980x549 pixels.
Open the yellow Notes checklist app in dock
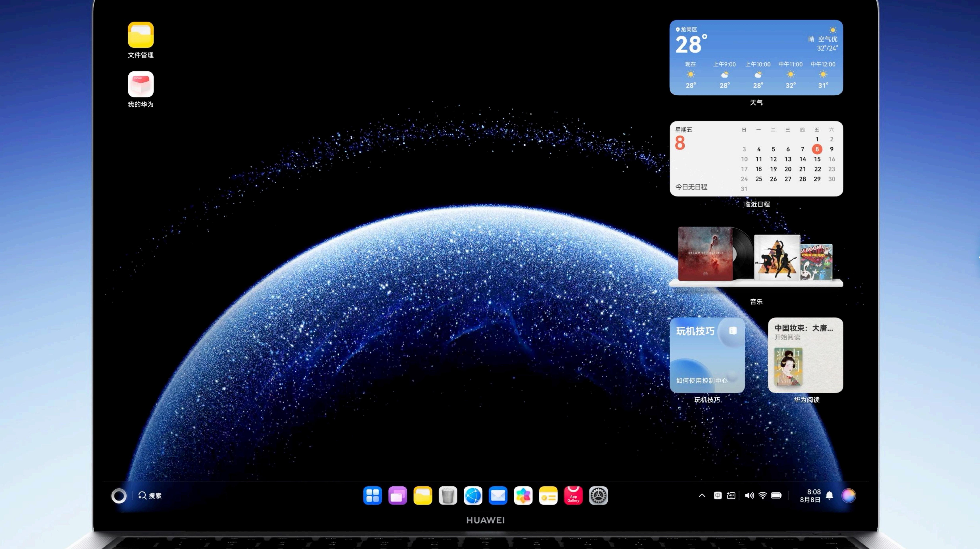pos(548,496)
